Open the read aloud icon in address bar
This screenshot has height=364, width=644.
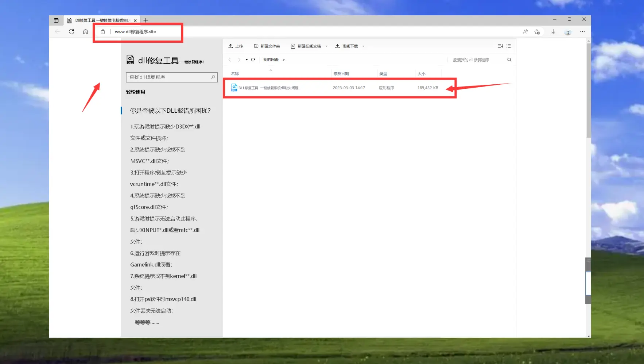pyautogui.click(x=525, y=32)
